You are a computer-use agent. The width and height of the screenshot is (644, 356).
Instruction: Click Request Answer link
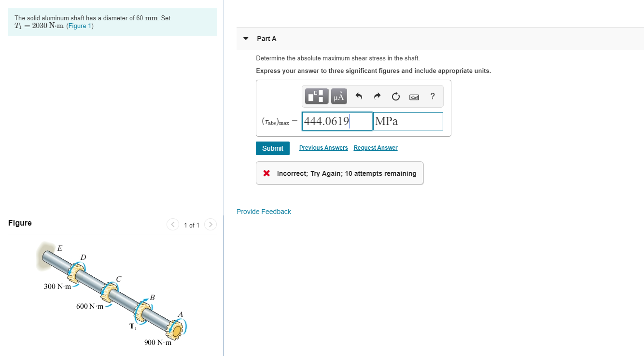[376, 148]
